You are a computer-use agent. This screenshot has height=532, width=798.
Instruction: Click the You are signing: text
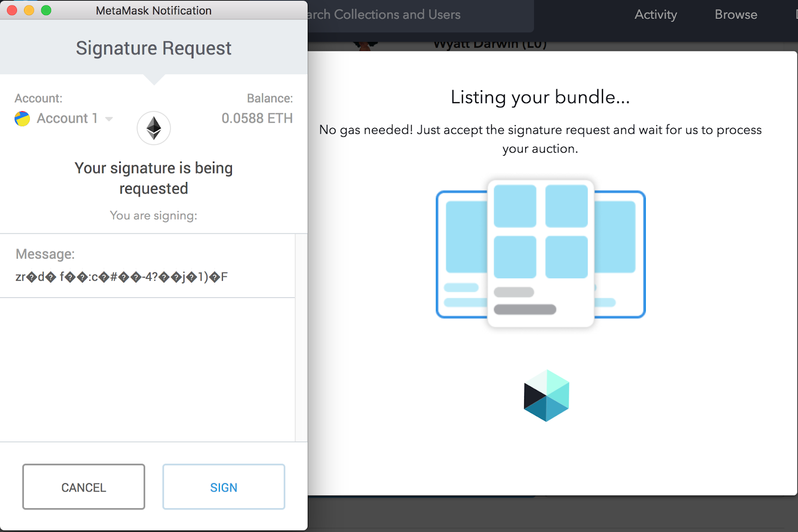(x=154, y=215)
